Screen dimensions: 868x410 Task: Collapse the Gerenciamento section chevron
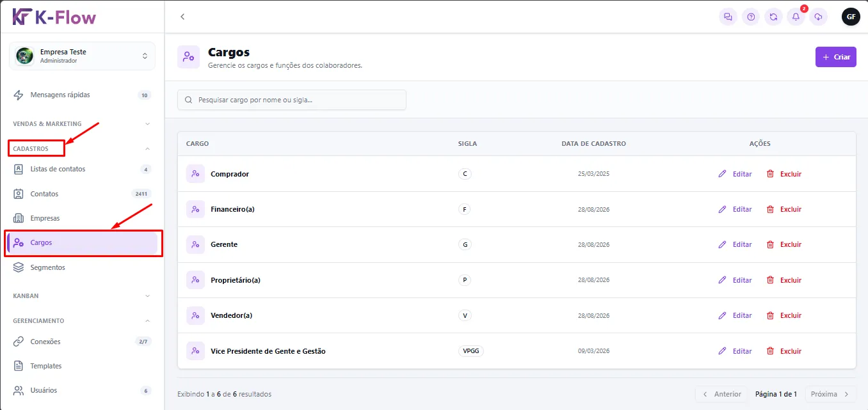click(147, 320)
